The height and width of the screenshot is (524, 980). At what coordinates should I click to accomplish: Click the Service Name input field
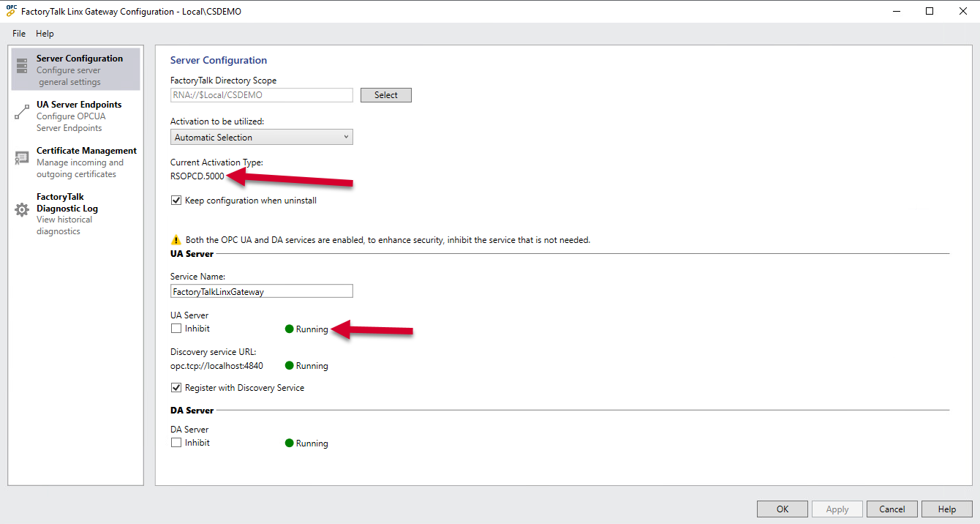coord(262,291)
